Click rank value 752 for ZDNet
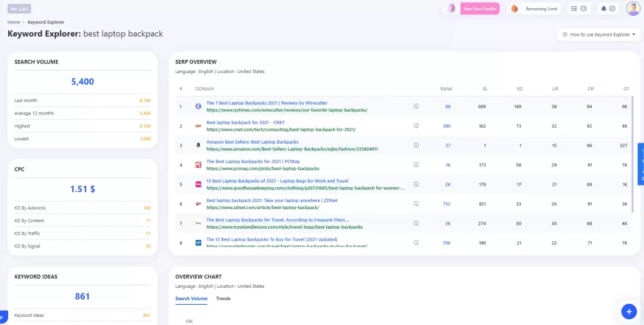The image size is (644, 325). click(447, 203)
